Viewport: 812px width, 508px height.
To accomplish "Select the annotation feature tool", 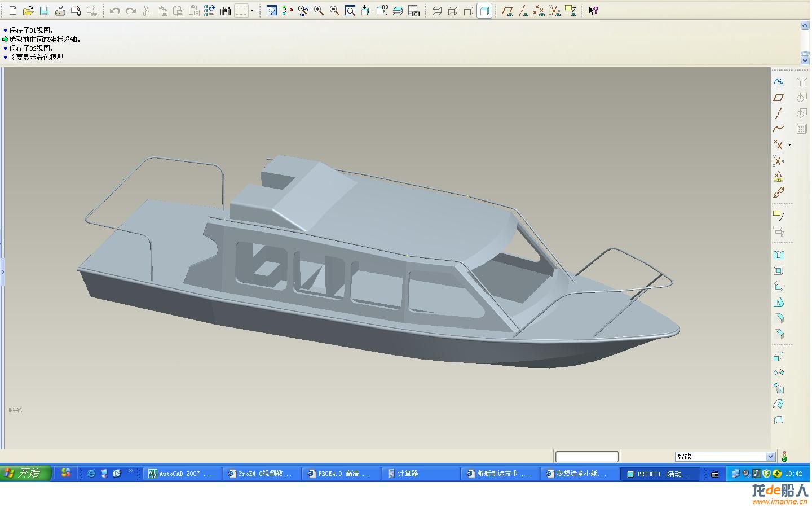I will (779, 214).
